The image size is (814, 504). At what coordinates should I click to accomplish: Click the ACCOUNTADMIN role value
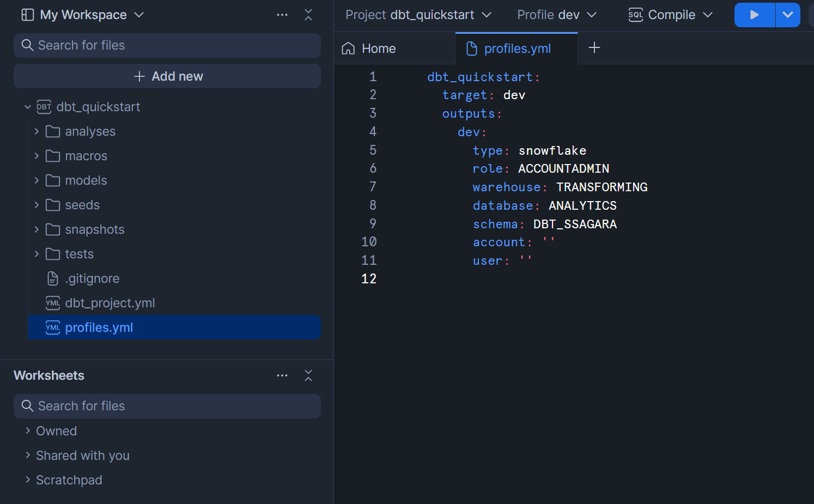[564, 169]
